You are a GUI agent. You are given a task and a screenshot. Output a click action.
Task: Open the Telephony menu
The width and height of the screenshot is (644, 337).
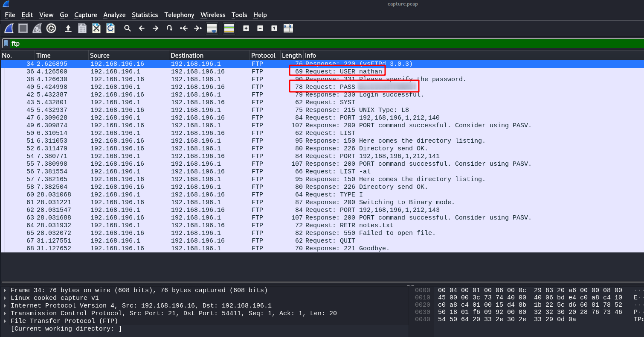tap(179, 15)
